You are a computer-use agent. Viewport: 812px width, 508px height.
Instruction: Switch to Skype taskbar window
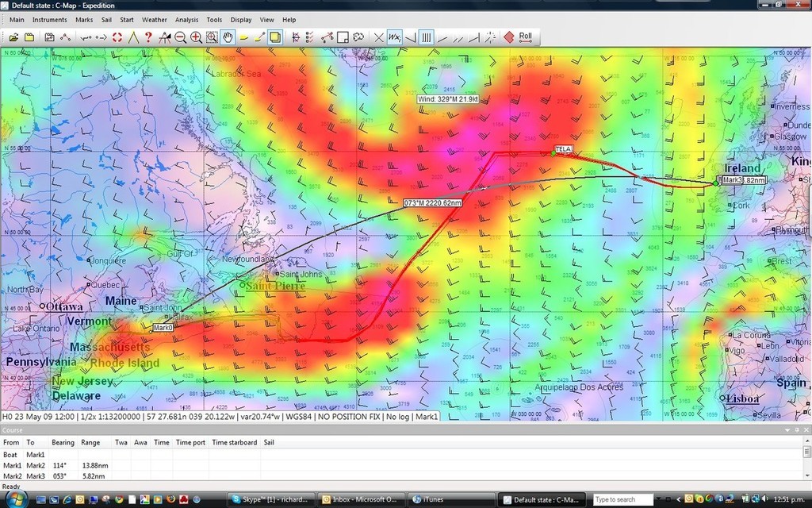pos(271,500)
